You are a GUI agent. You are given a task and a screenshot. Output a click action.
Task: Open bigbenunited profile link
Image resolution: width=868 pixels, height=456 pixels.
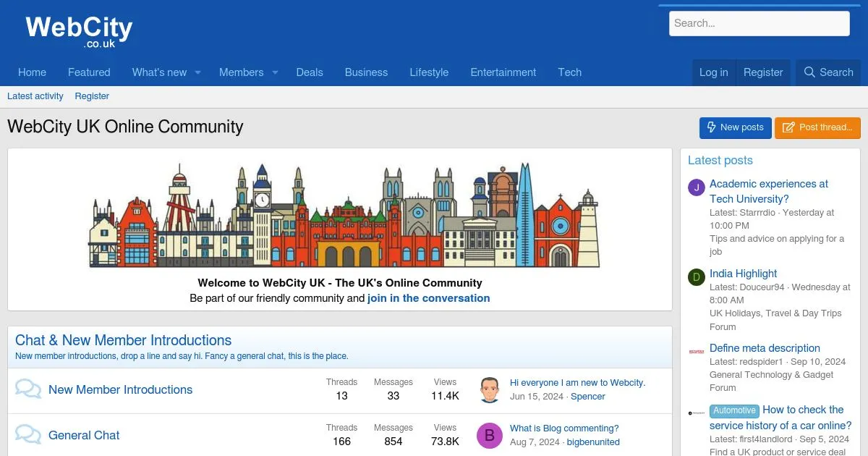pyautogui.click(x=593, y=442)
